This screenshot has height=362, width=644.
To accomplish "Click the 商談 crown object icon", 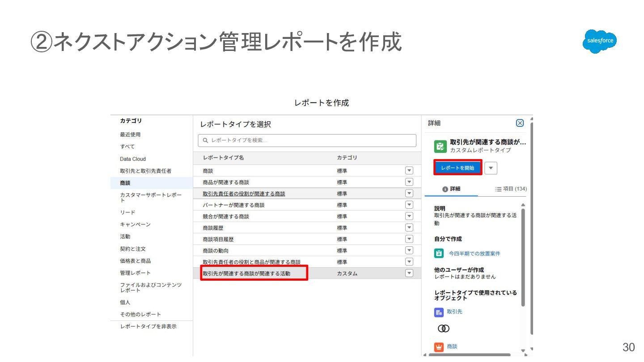I will tap(439, 347).
